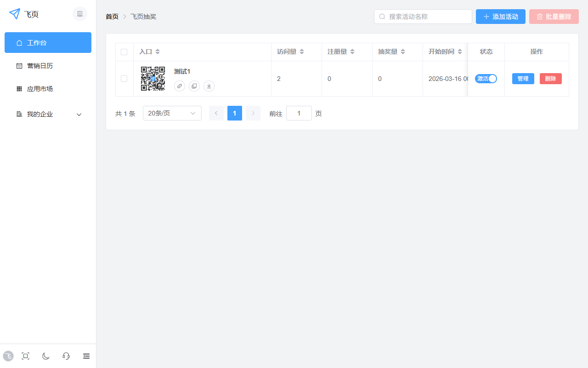This screenshot has height=368, width=588.
Task: Turn off the 激活 status switch
Action: (486, 79)
